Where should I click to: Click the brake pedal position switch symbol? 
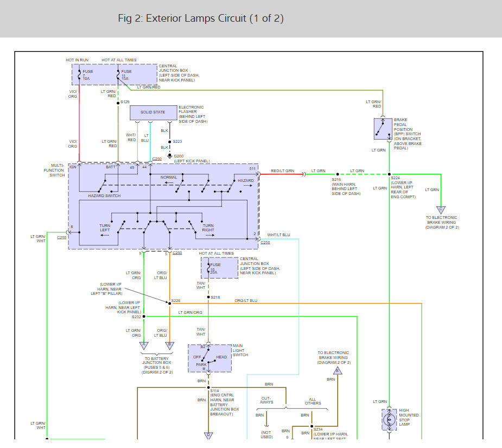pyautogui.click(x=383, y=129)
